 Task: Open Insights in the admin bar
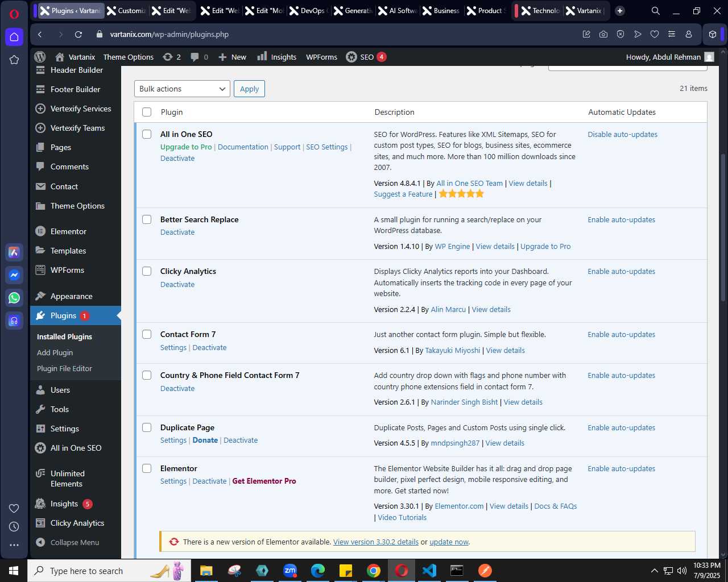[276, 57]
